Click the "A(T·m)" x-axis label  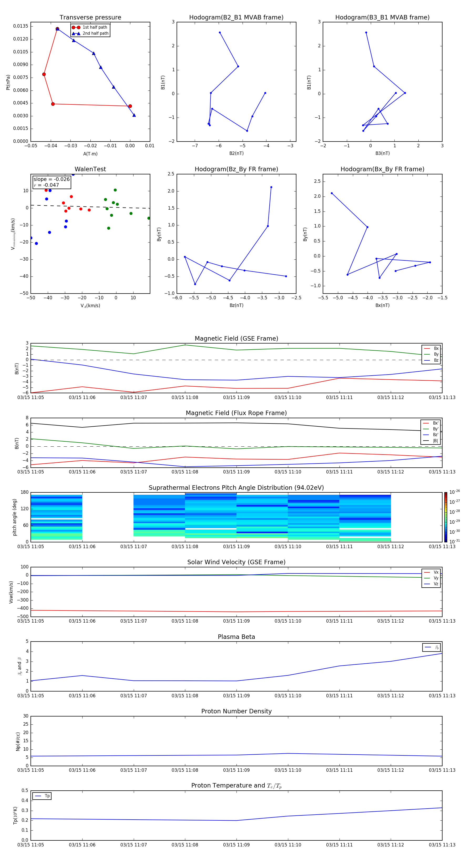pyautogui.click(x=90, y=154)
